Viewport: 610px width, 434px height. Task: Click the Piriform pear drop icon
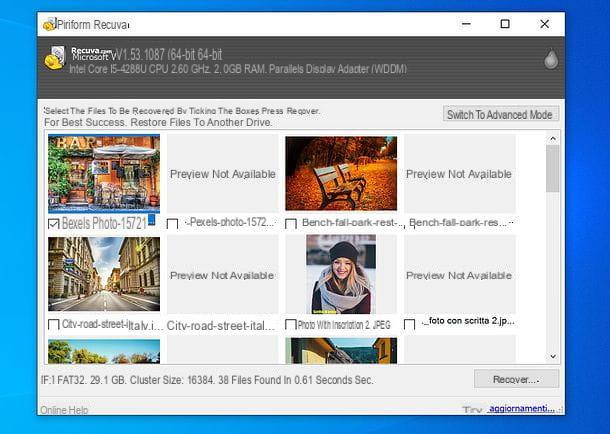[x=551, y=59]
